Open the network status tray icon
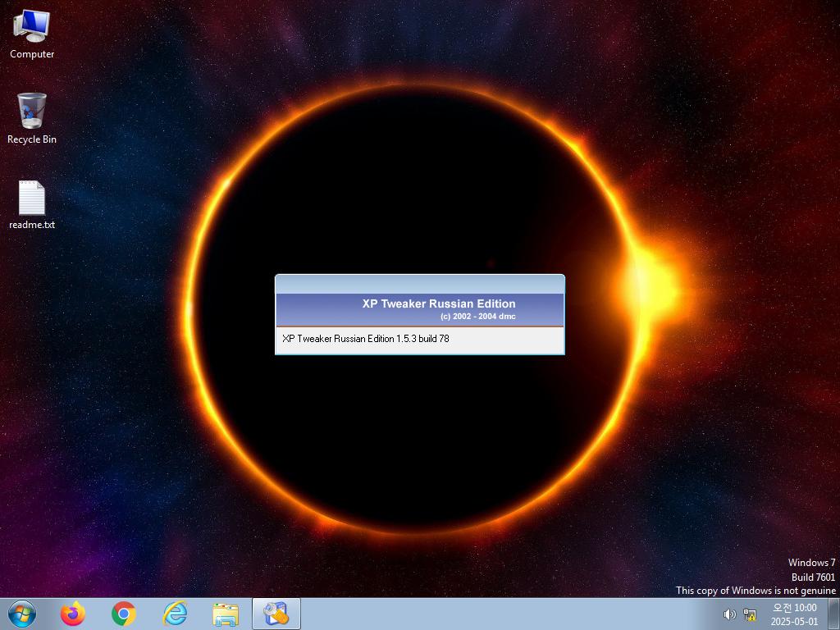The height and width of the screenshot is (630, 840). pyautogui.click(x=750, y=614)
